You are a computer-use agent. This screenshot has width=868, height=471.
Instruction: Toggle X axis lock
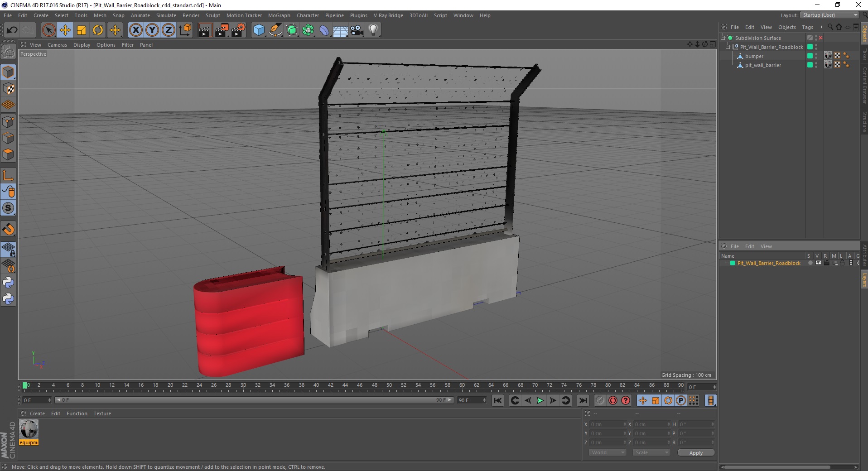[135, 30]
